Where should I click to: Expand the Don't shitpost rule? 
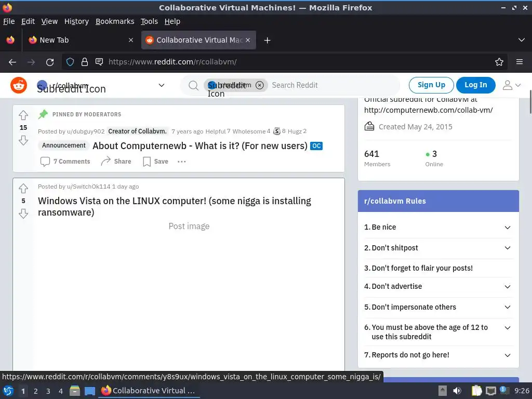507,248
